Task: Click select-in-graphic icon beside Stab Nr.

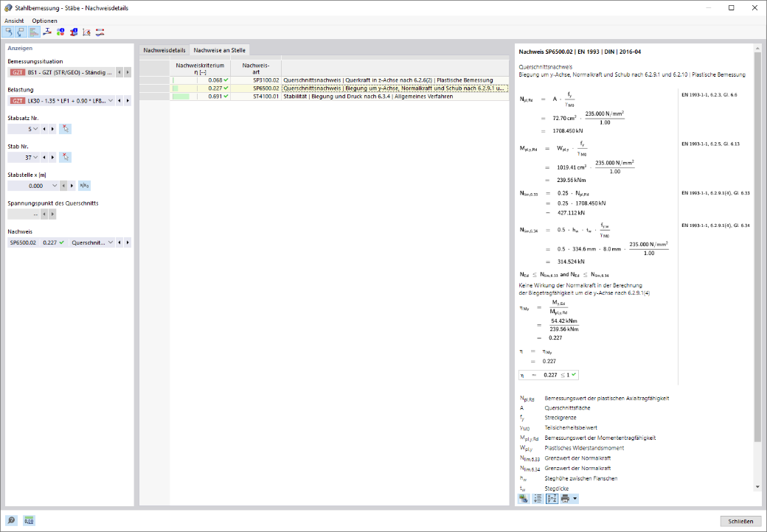Action: [65, 157]
